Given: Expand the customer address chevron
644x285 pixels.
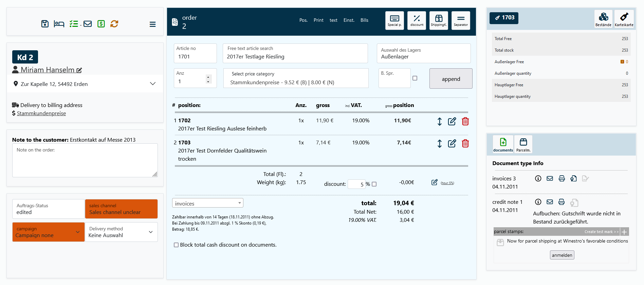Looking at the screenshot, I should [153, 84].
